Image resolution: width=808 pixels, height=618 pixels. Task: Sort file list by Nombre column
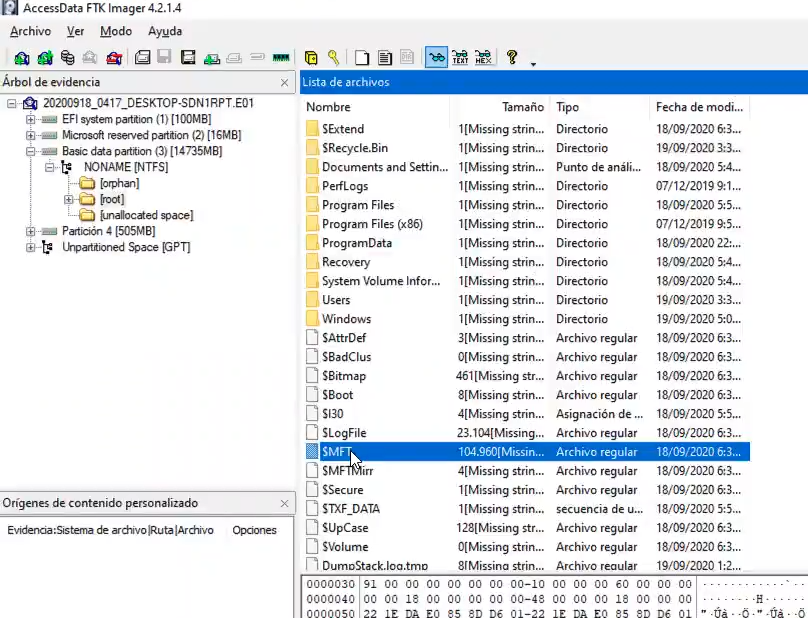(x=375, y=107)
